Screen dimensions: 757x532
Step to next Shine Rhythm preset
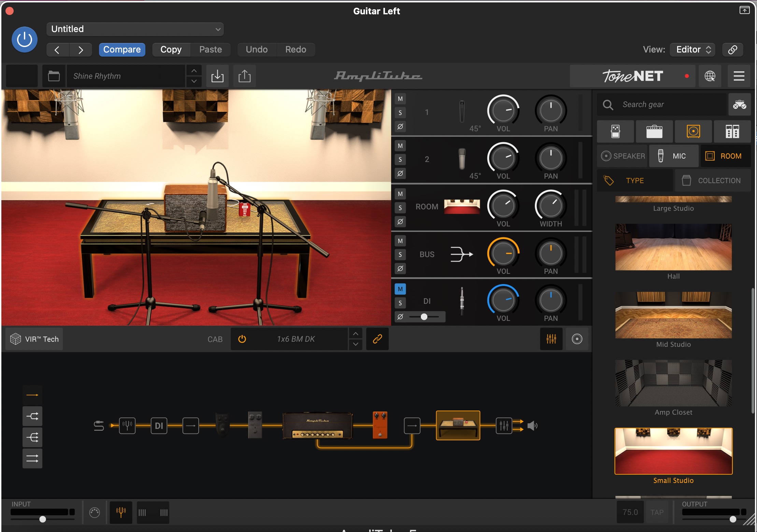[194, 82]
